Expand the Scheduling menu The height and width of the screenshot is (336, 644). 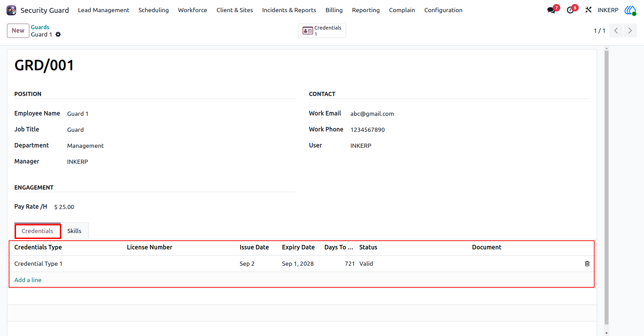pyautogui.click(x=154, y=10)
